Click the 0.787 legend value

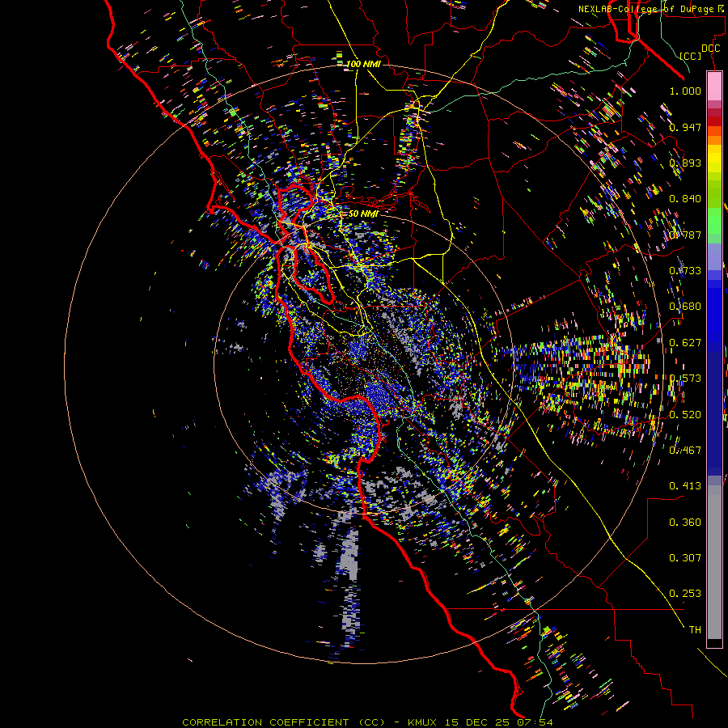click(x=685, y=235)
